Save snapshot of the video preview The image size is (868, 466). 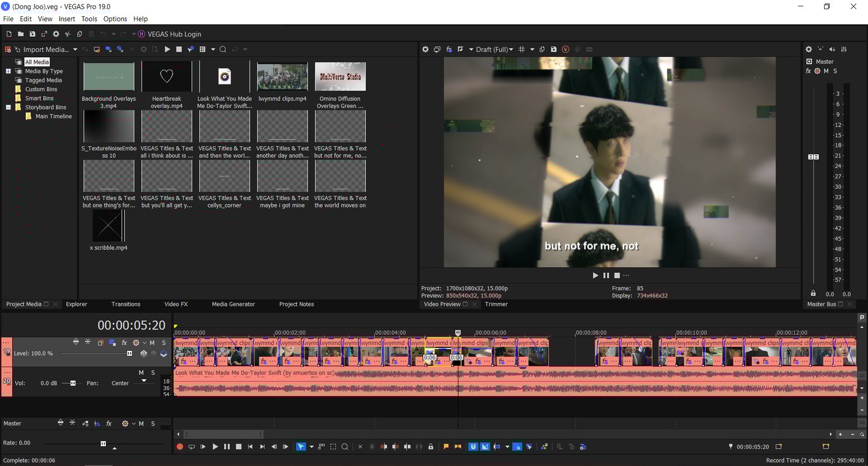pyautogui.click(x=554, y=50)
